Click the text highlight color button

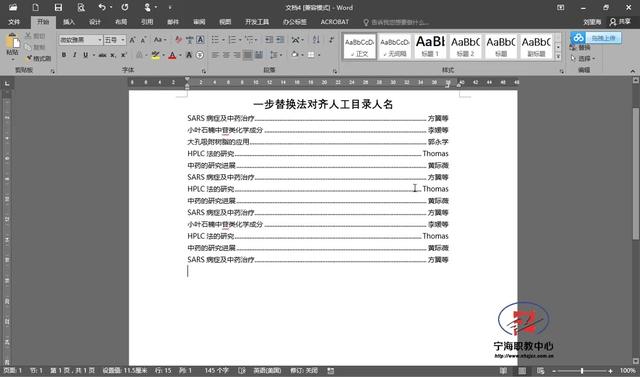click(x=156, y=55)
